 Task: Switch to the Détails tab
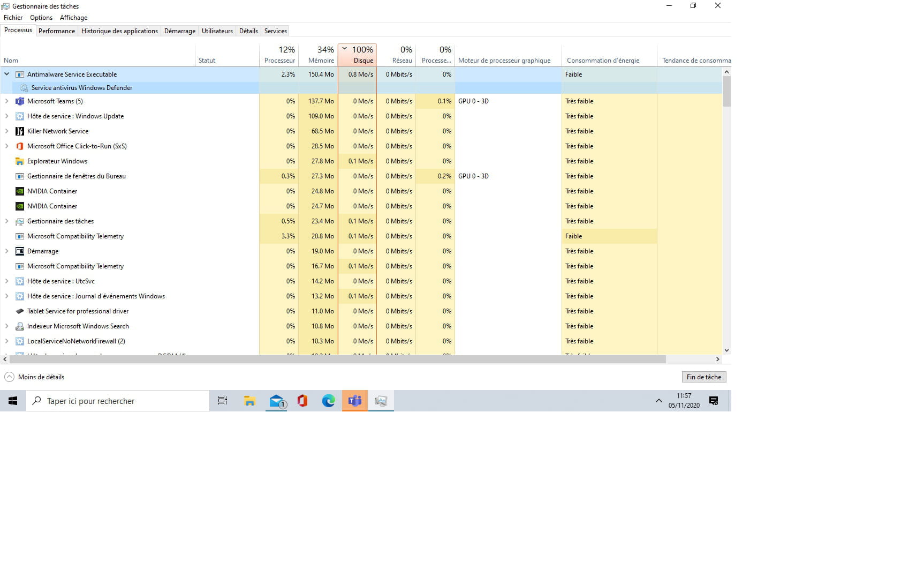point(248,31)
